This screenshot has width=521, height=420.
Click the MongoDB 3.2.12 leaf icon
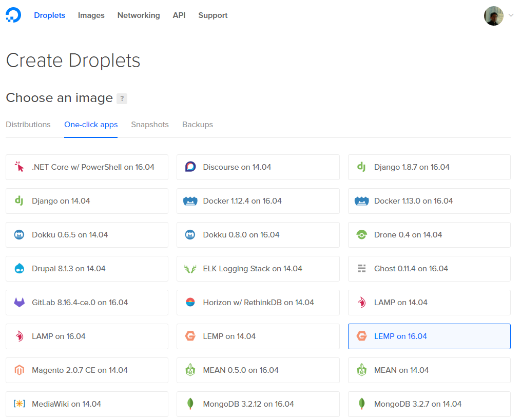[190, 404]
